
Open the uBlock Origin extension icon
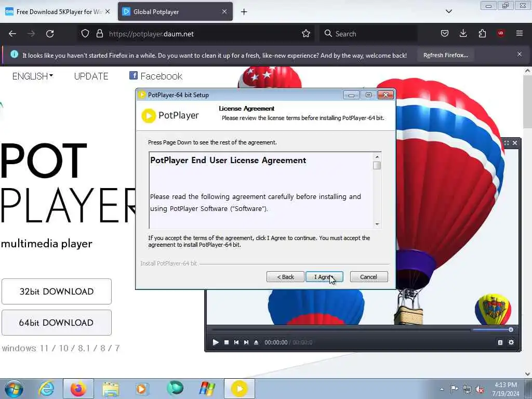501,33
